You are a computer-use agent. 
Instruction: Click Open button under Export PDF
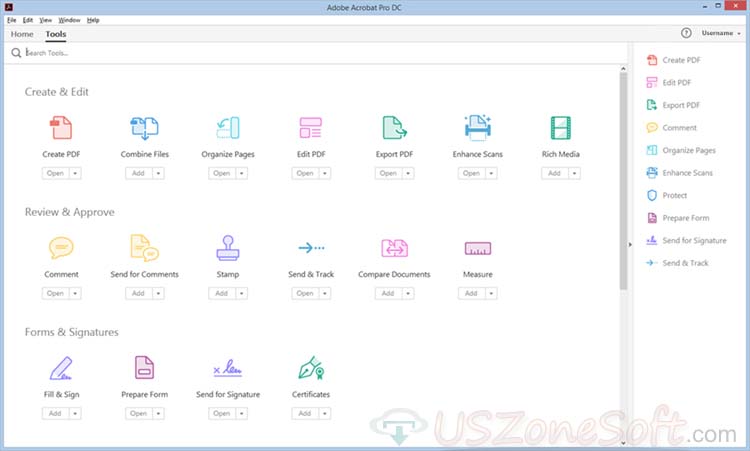388,173
